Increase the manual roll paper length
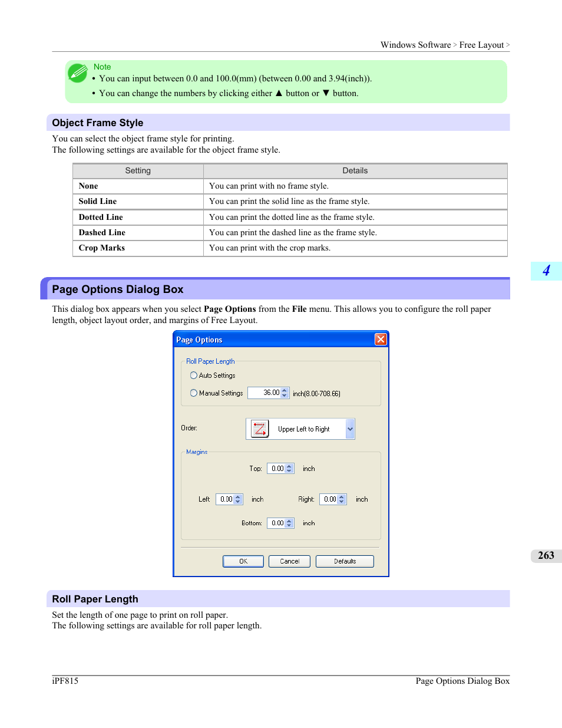Viewport: 562px width, 728px height. (x=285, y=390)
